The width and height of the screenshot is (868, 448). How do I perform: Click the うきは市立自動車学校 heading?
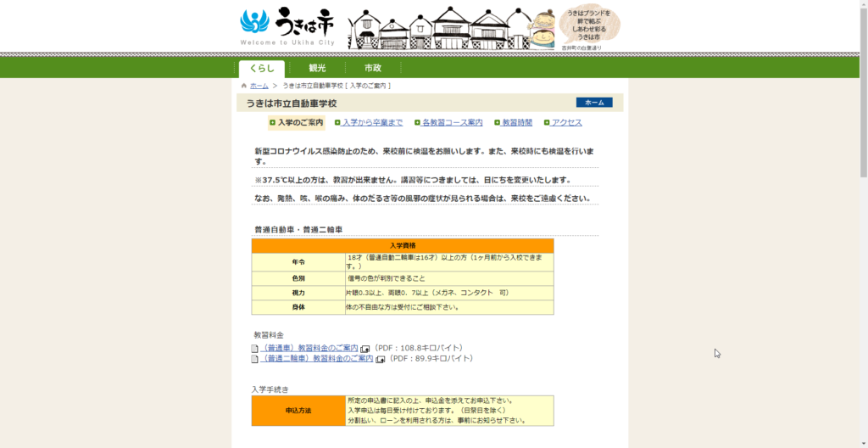click(292, 104)
